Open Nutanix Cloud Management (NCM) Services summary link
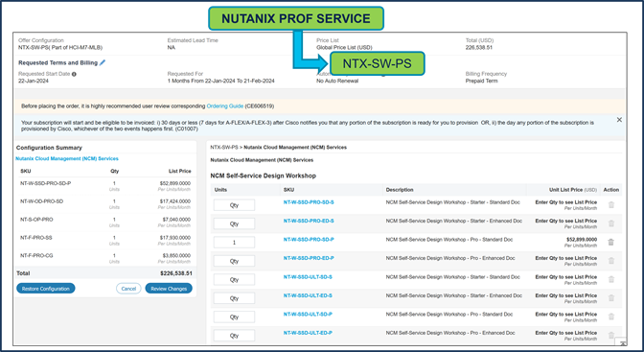This screenshot has width=644, height=352. (x=67, y=158)
